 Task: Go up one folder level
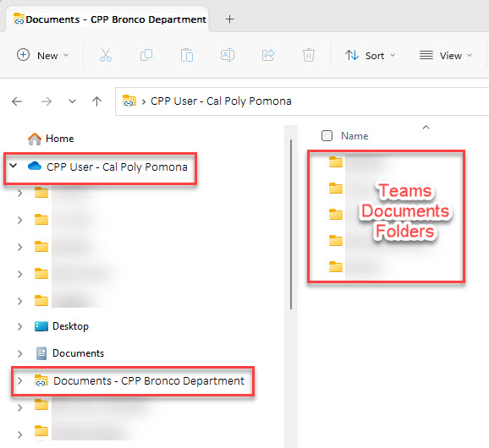(x=97, y=101)
